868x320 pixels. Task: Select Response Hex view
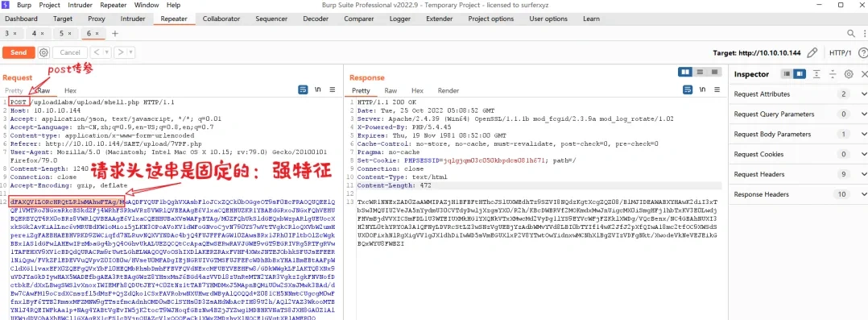[417, 90]
